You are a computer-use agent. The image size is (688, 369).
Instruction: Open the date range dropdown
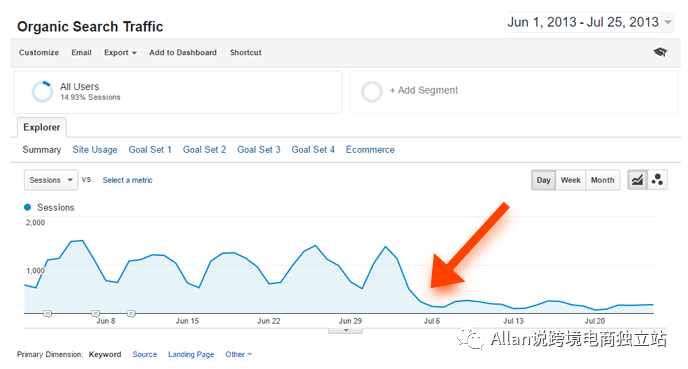click(x=589, y=22)
